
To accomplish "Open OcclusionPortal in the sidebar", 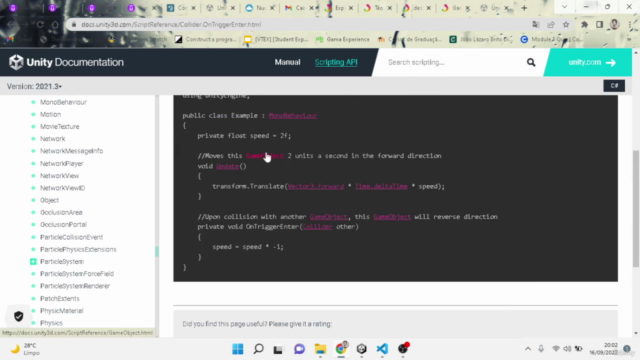I will 63,224.
